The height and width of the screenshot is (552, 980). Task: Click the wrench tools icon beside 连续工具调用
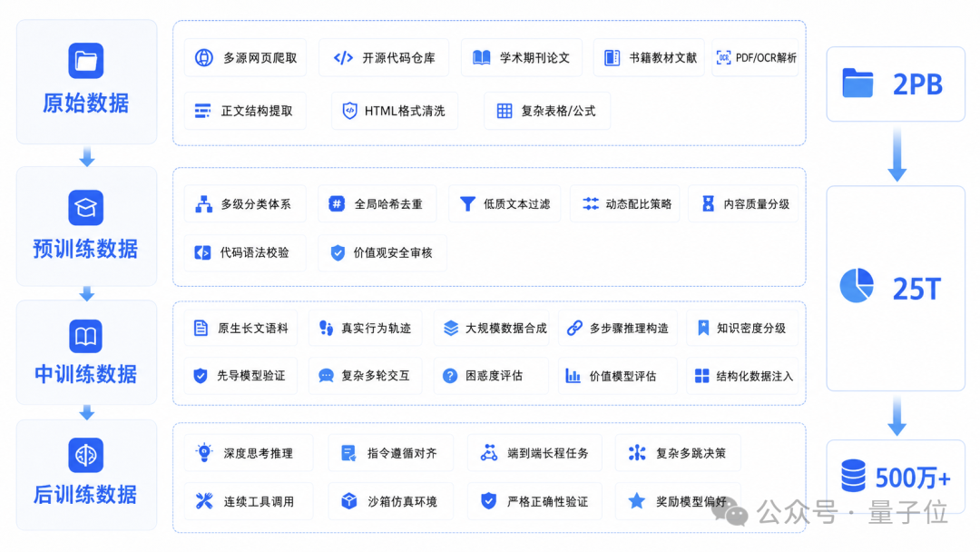click(204, 501)
